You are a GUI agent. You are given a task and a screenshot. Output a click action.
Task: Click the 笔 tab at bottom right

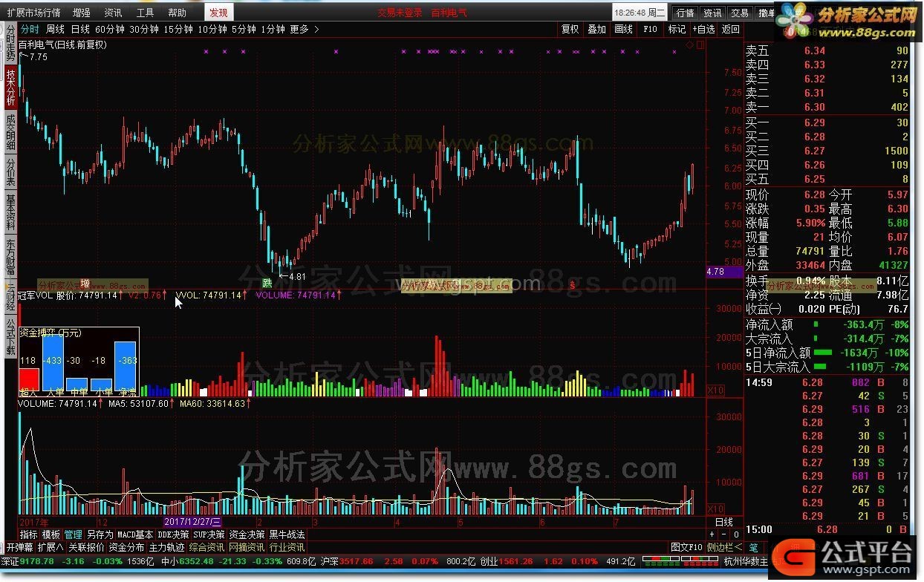(753, 547)
